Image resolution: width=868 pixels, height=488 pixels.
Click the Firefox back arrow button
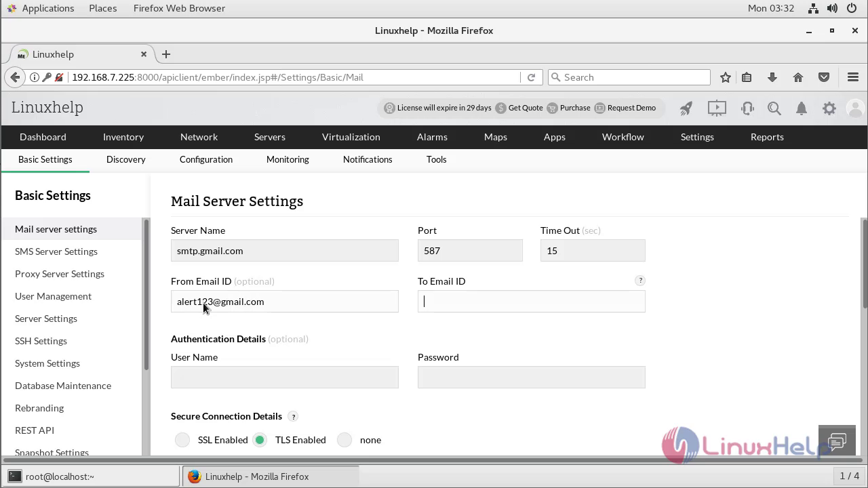click(15, 77)
